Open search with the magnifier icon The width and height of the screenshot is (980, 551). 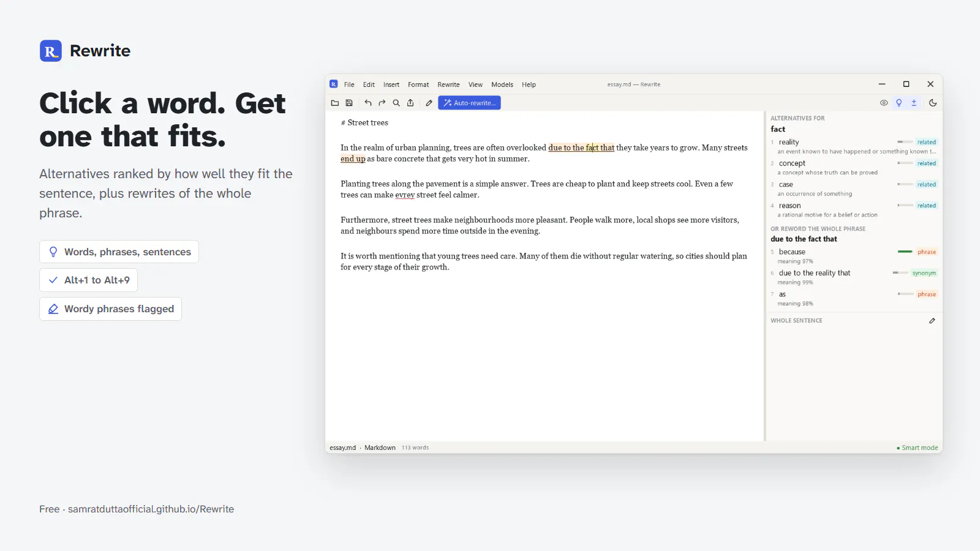[x=396, y=103]
